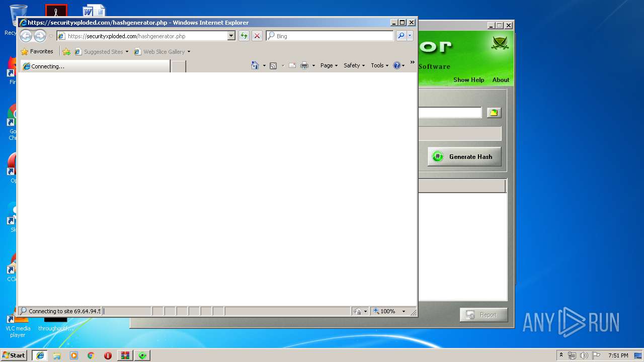Click the crossed swords logo in Hash Generator

[x=500, y=44]
